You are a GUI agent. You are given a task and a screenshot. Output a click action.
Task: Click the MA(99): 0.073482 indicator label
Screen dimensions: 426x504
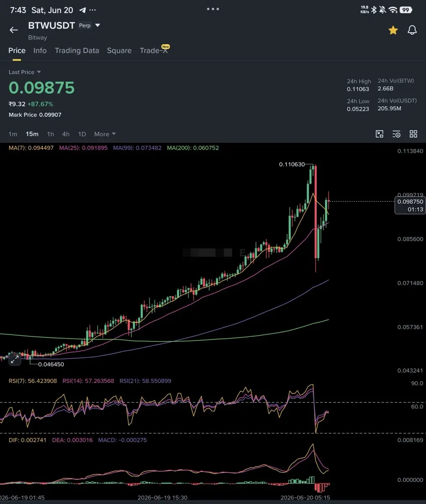pos(137,148)
